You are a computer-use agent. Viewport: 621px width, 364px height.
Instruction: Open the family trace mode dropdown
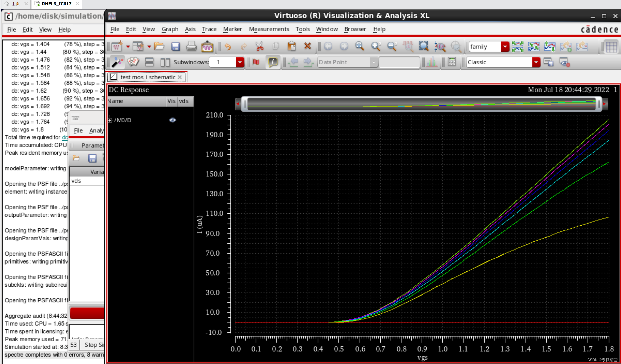tap(505, 47)
